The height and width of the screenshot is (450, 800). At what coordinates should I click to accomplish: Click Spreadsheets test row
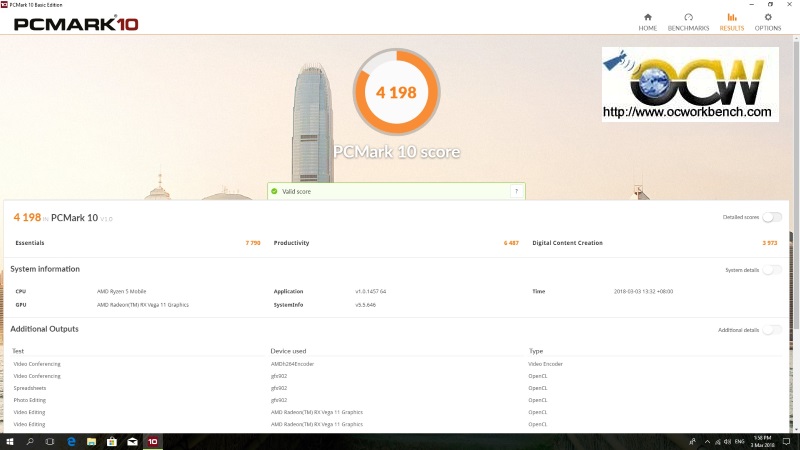pyautogui.click(x=30, y=388)
